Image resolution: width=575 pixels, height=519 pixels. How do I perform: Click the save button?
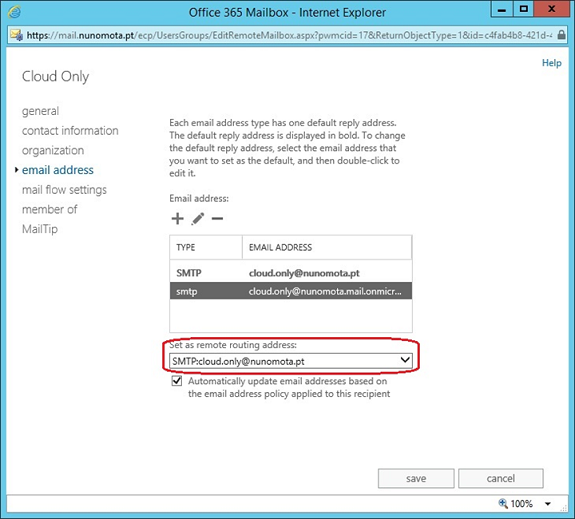click(x=416, y=478)
